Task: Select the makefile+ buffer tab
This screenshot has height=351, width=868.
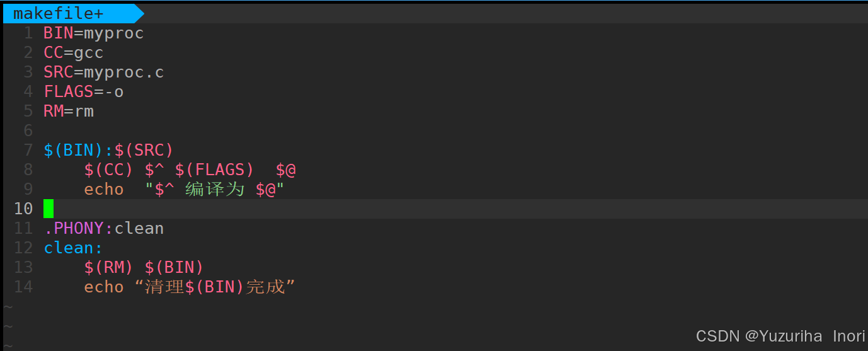Action: click(59, 13)
